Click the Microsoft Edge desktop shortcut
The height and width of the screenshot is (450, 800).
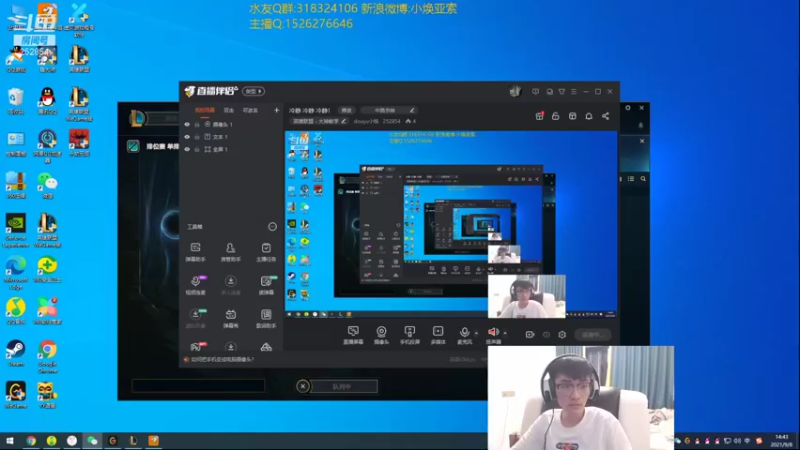point(15,273)
